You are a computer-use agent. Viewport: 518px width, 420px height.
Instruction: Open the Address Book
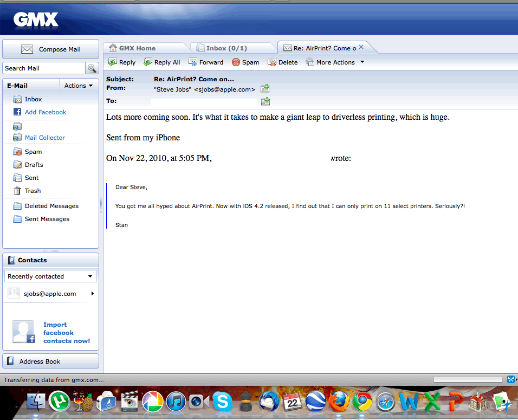[x=50, y=361]
